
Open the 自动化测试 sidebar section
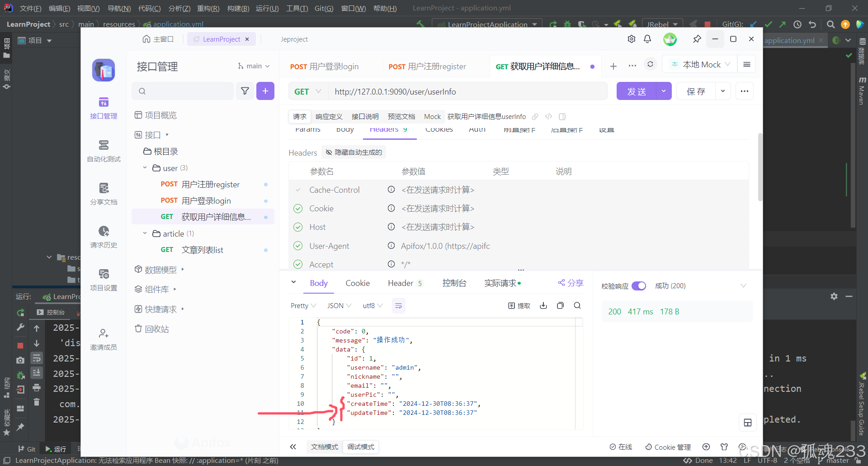coord(104,151)
